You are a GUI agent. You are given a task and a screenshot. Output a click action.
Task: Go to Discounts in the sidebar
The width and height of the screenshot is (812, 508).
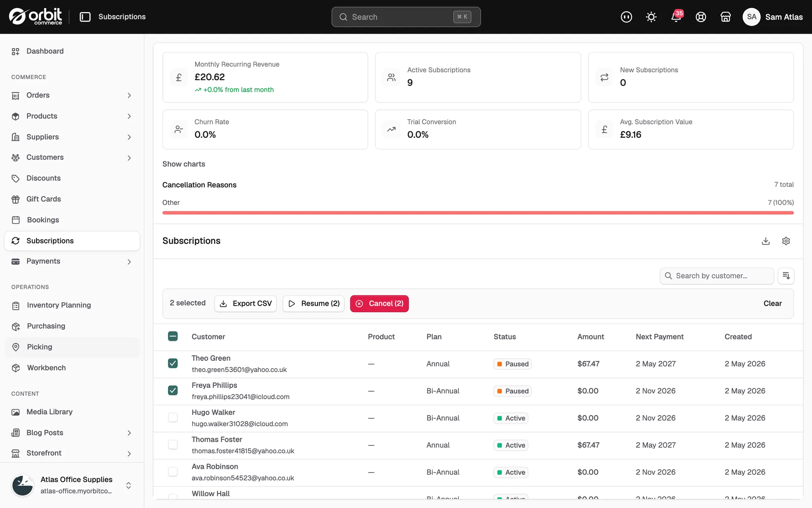pos(72,178)
